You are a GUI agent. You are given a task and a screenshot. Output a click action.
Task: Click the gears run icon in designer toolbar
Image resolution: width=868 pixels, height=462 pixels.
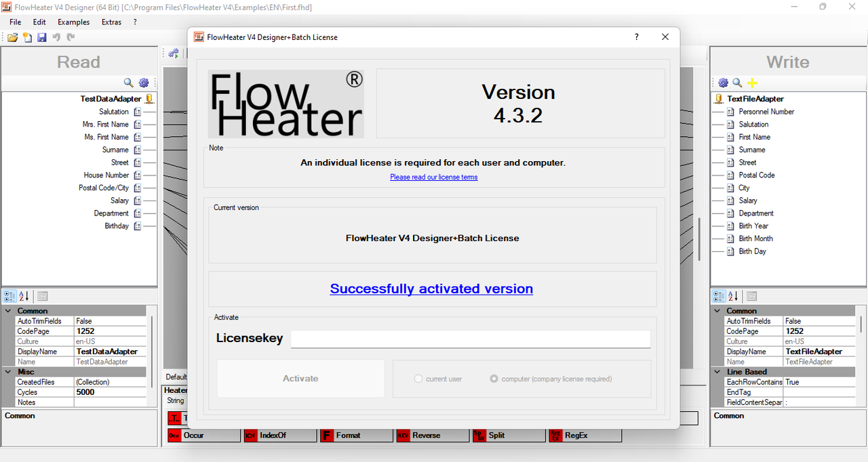click(174, 53)
